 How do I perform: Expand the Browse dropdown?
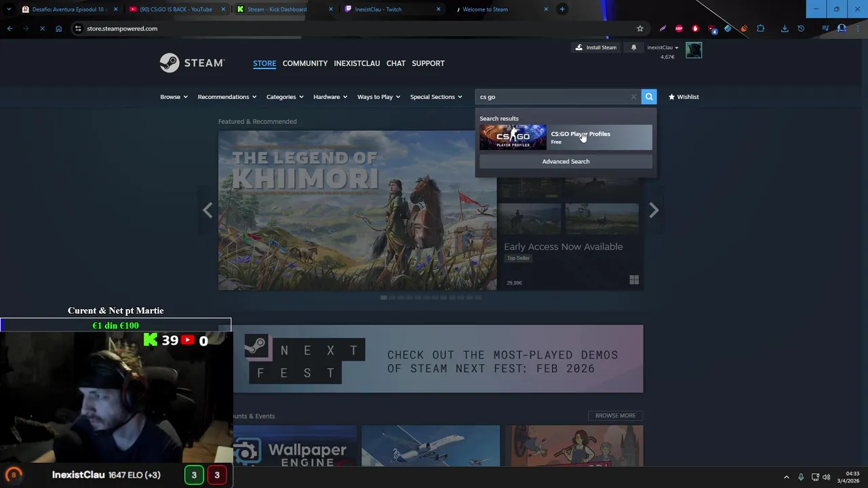(x=174, y=97)
